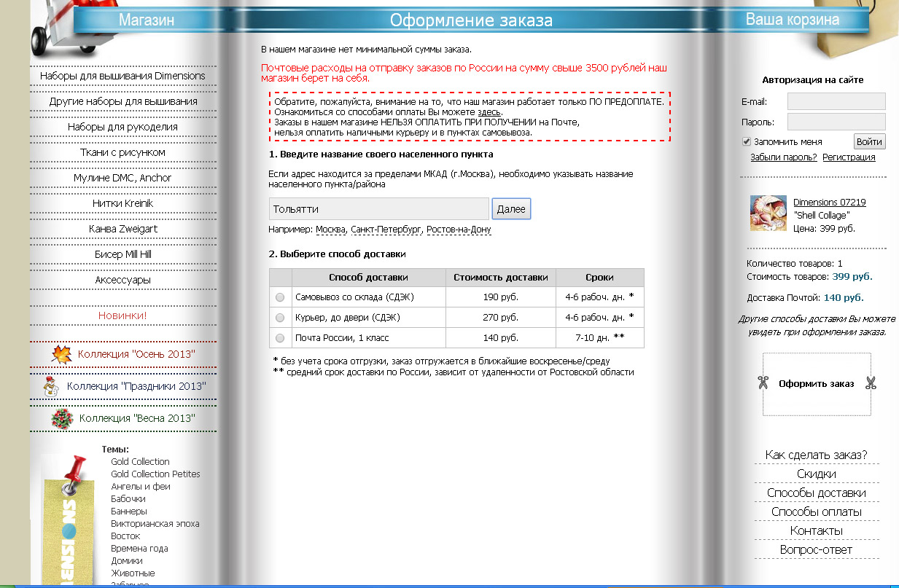Choose Почта России, 1 класс radio button

[280, 339]
